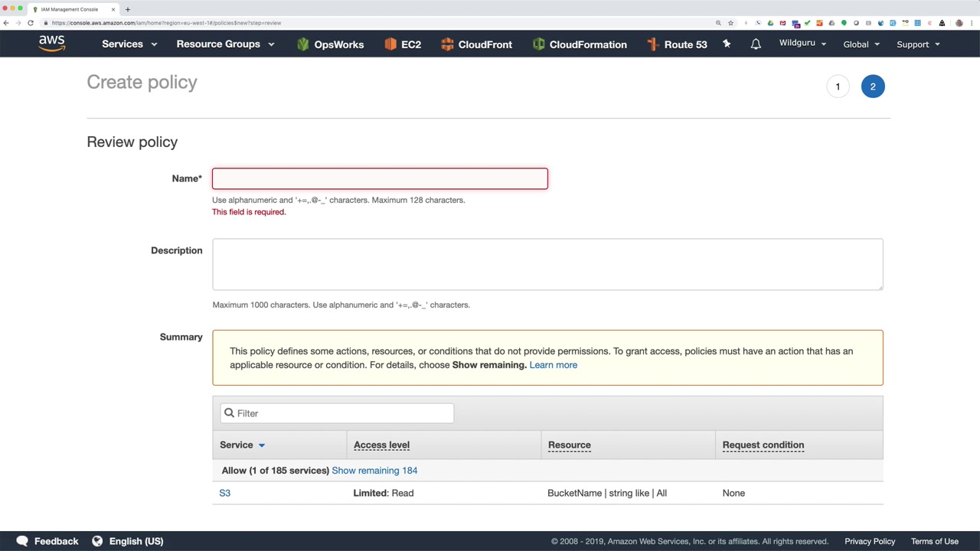Click into the Description text area
The height and width of the screenshot is (551, 980).
click(x=547, y=264)
